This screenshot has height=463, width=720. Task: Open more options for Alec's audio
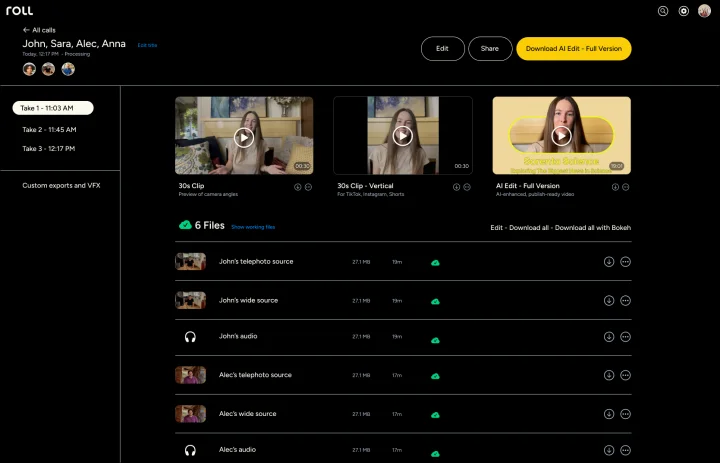625,450
